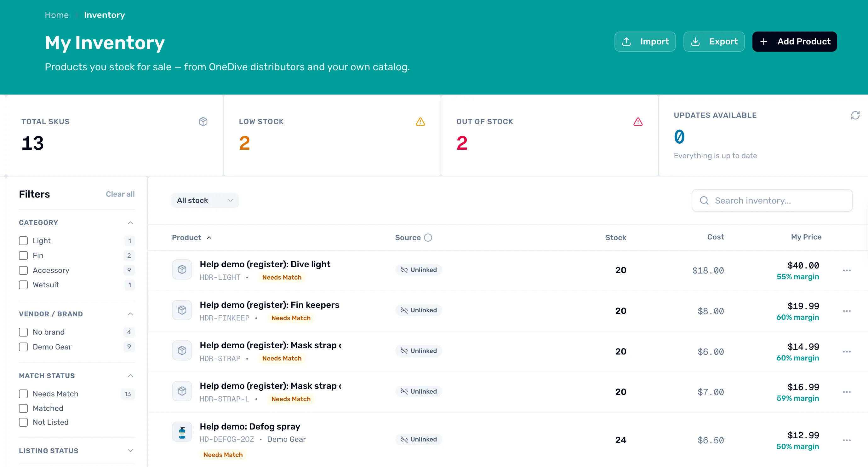
Task: Collapse the Vendor / Brand filter section
Action: click(x=130, y=314)
